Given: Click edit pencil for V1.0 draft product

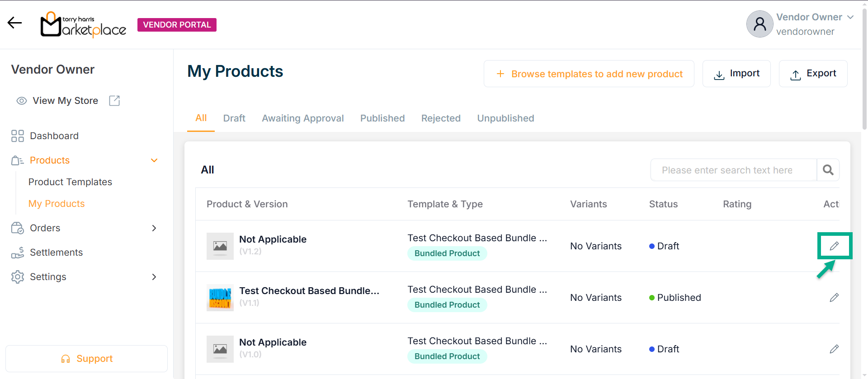Looking at the screenshot, I should (x=834, y=349).
